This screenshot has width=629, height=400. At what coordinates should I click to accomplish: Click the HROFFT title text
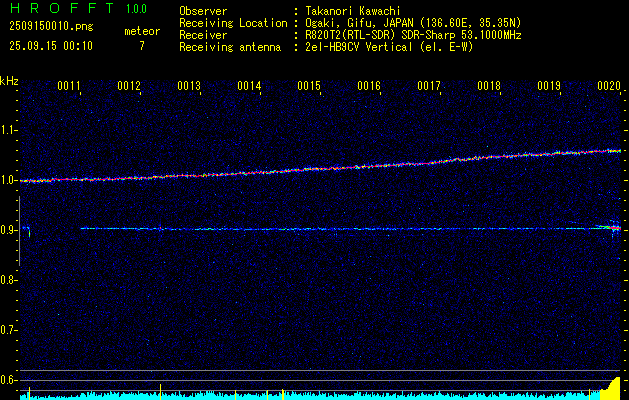tap(62, 8)
